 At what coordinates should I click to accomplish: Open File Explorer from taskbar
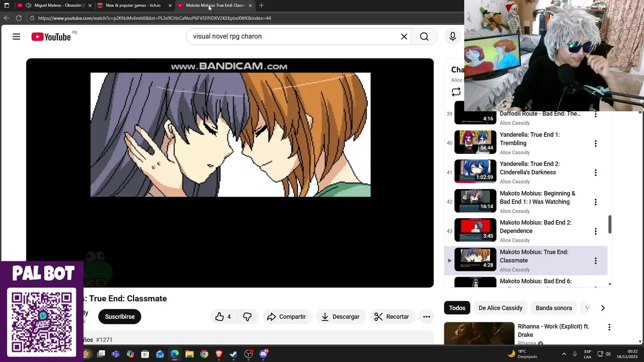tap(189, 354)
